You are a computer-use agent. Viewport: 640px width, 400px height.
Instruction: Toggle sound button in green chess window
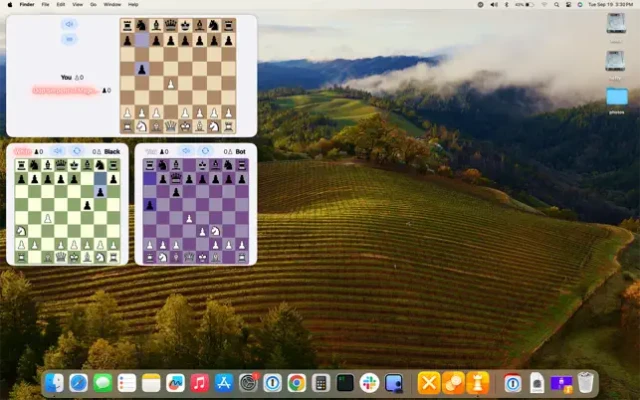coord(57,151)
